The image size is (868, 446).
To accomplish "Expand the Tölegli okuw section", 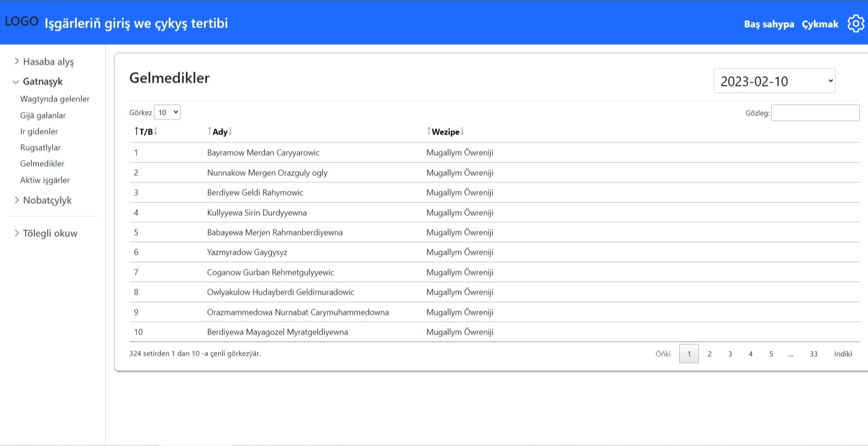I will coord(50,233).
